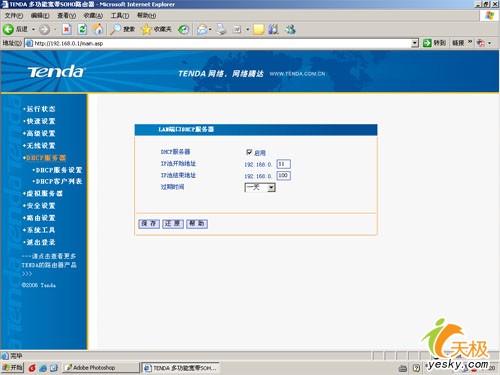
Task: Open the Search magnifier icon
Action: (x=116, y=29)
